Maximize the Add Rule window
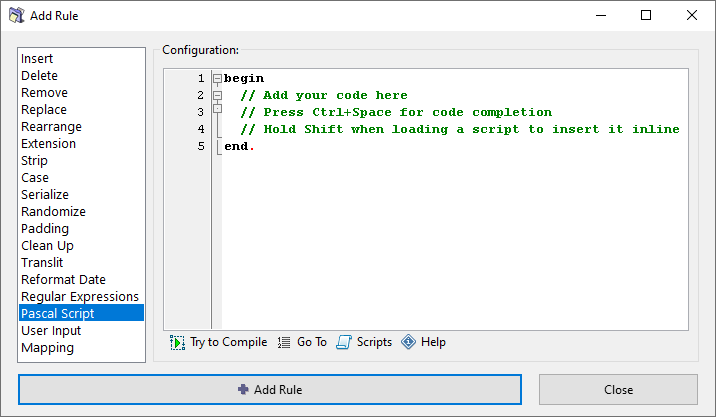The height and width of the screenshot is (417, 716). 646,16
